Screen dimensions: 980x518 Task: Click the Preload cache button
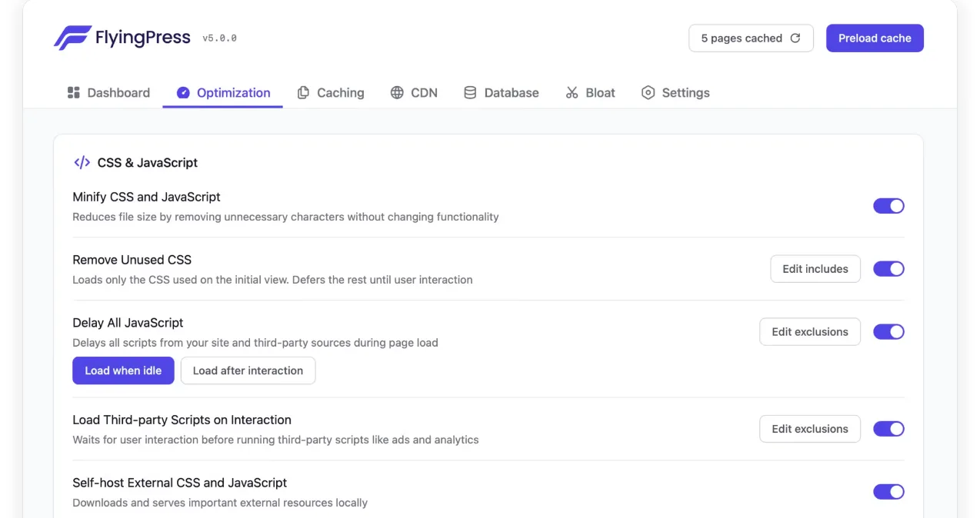[875, 38]
